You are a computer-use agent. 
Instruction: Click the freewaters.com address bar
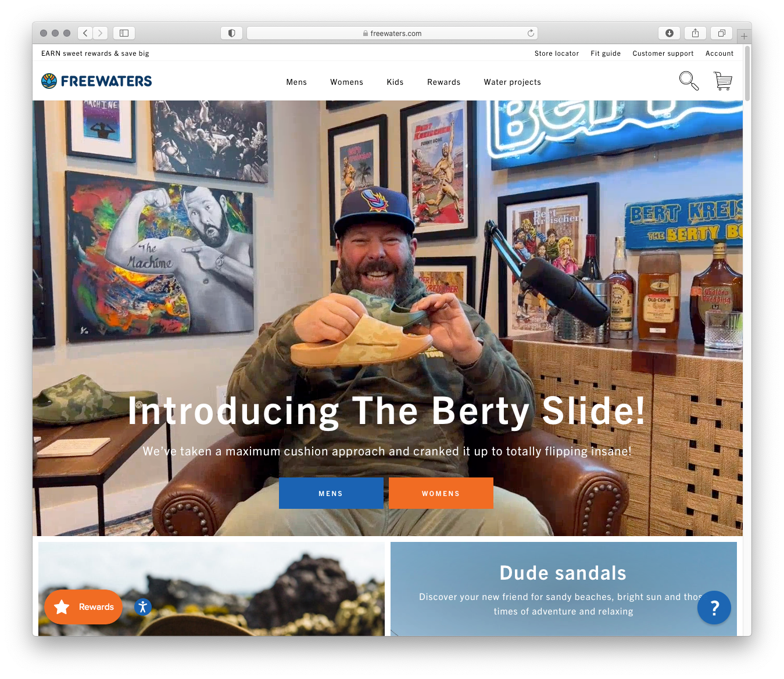pyautogui.click(x=392, y=33)
